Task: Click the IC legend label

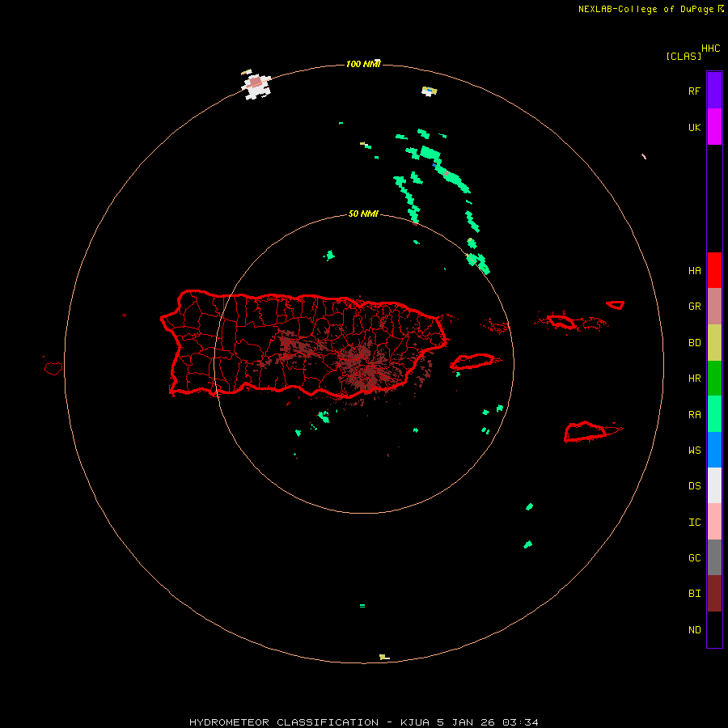Action: click(x=694, y=523)
